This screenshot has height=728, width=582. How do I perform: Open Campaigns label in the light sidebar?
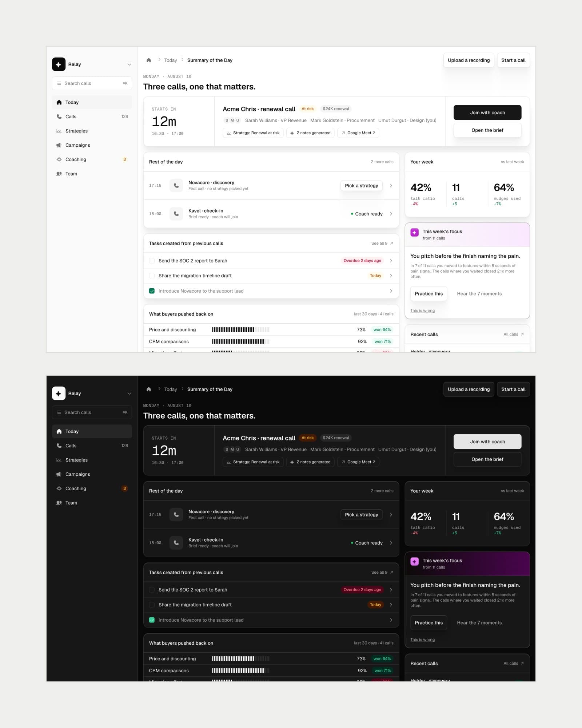point(77,145)
